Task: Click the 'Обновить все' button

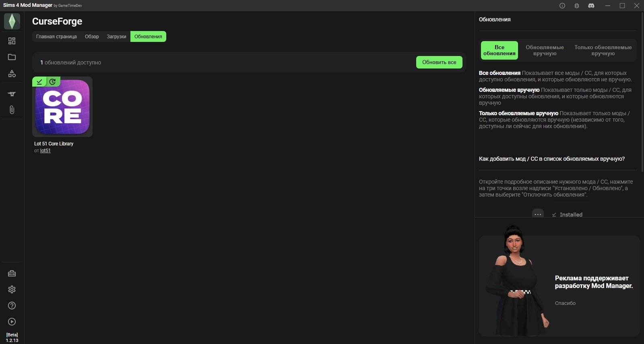Action: [439, 62]
